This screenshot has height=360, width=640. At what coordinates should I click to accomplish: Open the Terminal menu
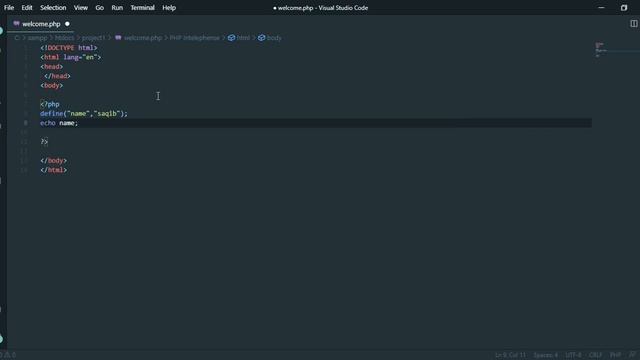[x=142, y=8]
